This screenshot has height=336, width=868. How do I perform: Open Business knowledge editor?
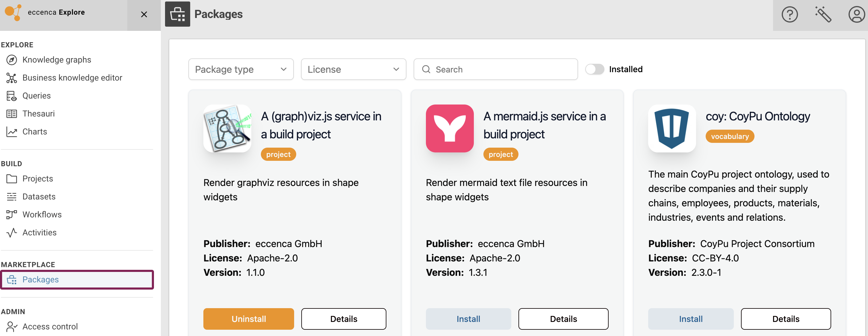(x=72, y=78)
